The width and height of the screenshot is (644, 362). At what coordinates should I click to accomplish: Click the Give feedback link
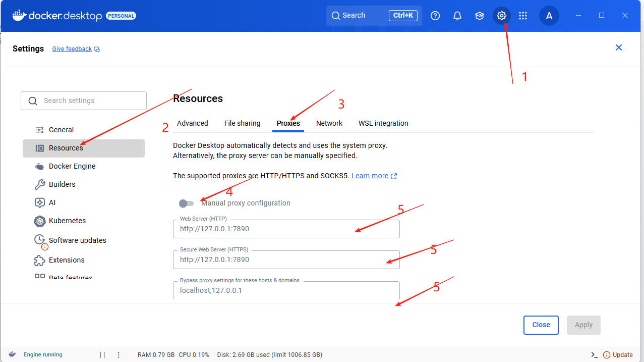tap(72, 48)
